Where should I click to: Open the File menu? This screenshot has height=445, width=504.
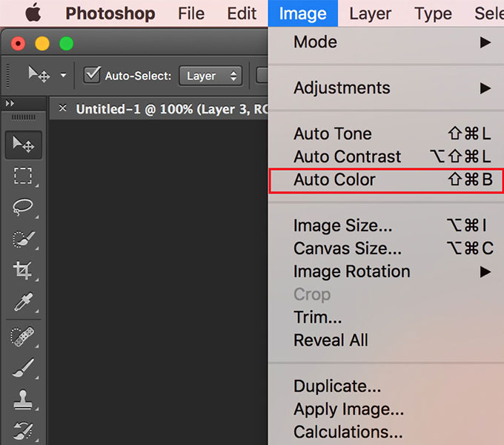click(191, 13)
